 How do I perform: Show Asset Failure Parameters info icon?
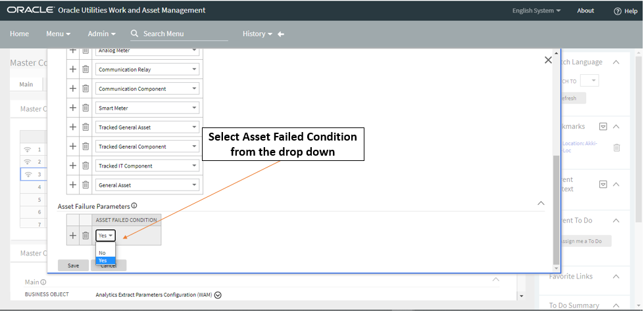pos(134,206)
